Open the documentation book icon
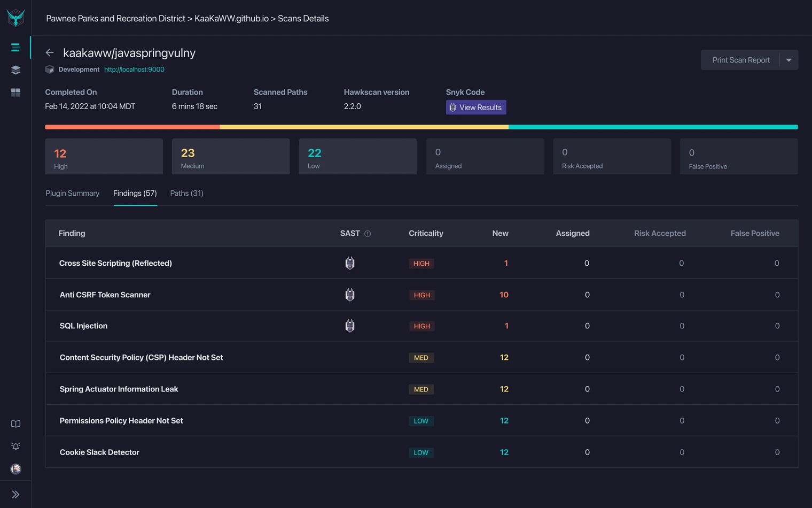The width and height of the screenshot is (812, 508). point(15,424)
